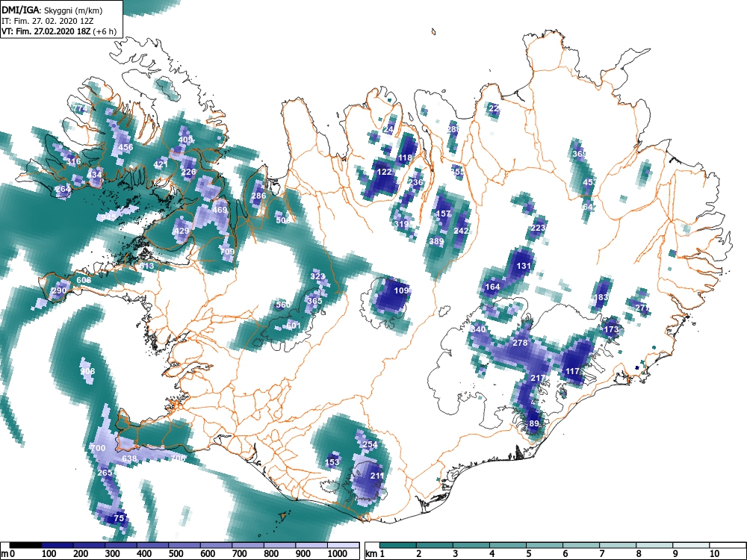Select the dark blue 100–200 m legend swatch
This screenshot has width=747, height=560.
58,545
